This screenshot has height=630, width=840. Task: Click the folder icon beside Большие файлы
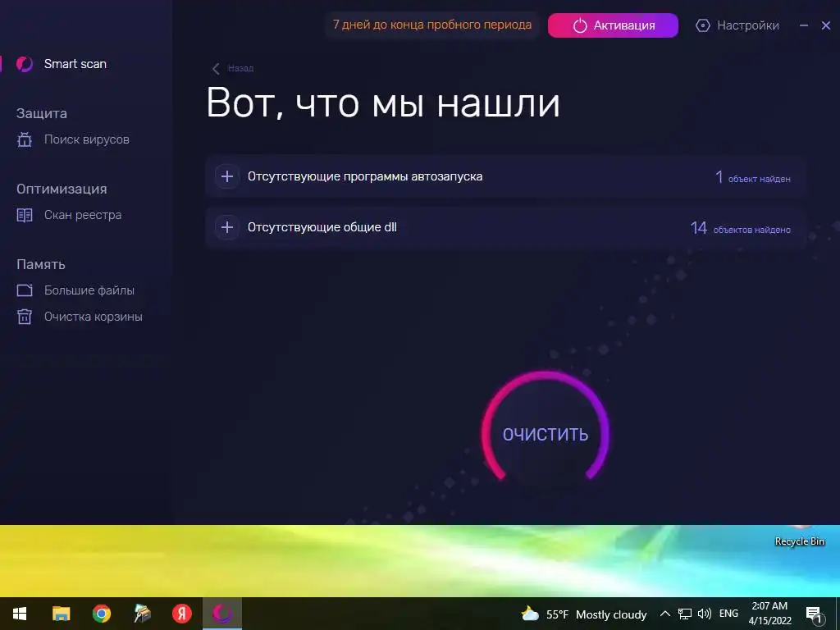25,290
